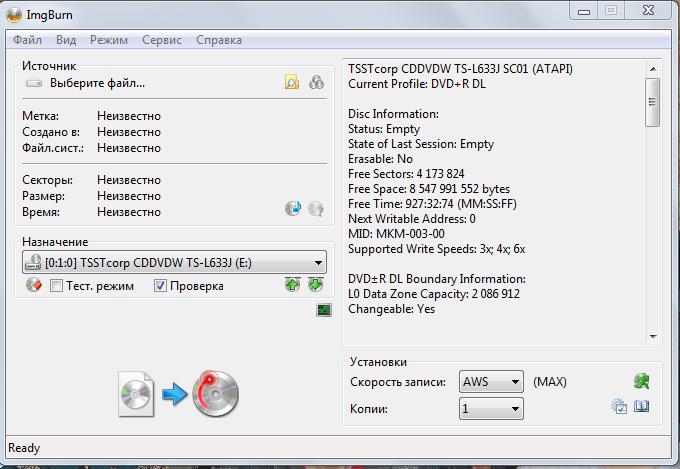Click the disc information panel scrollbar
The width and height of the screenshot is (680, 469).
point(652,200)
